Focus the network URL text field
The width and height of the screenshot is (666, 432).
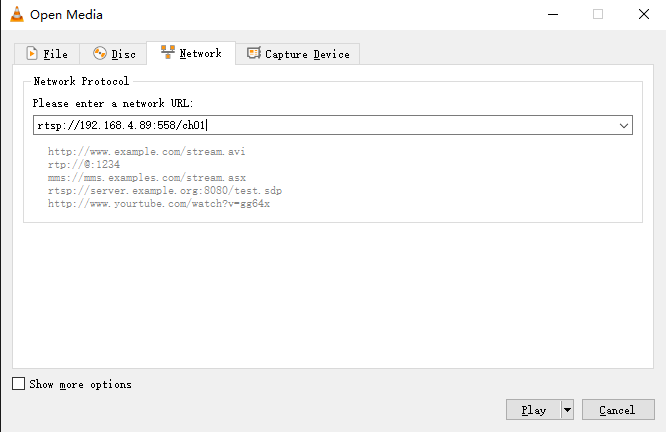coord(325,125)
